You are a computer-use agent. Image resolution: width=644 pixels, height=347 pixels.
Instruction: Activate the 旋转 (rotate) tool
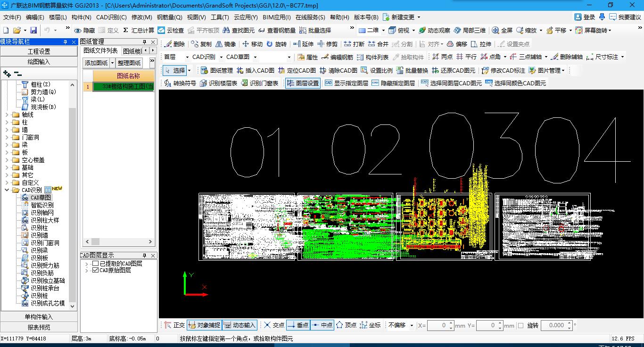tap(276, 44)
